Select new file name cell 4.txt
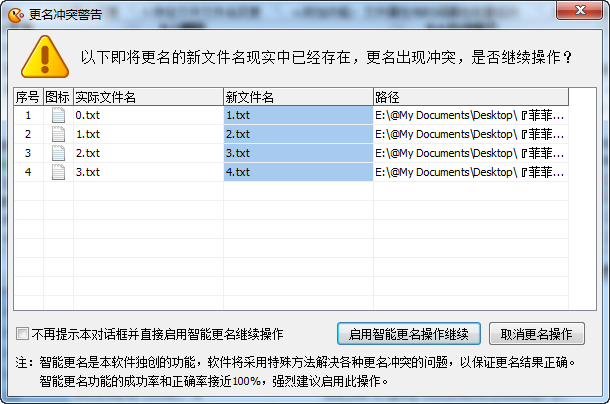The image size is (610, 404). [x=298, y=172]
